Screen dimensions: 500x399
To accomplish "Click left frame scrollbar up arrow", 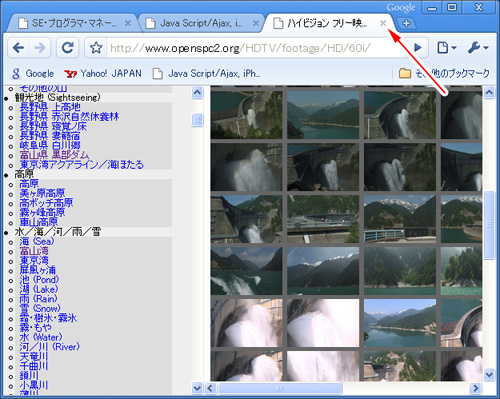I will coord(197,92).
